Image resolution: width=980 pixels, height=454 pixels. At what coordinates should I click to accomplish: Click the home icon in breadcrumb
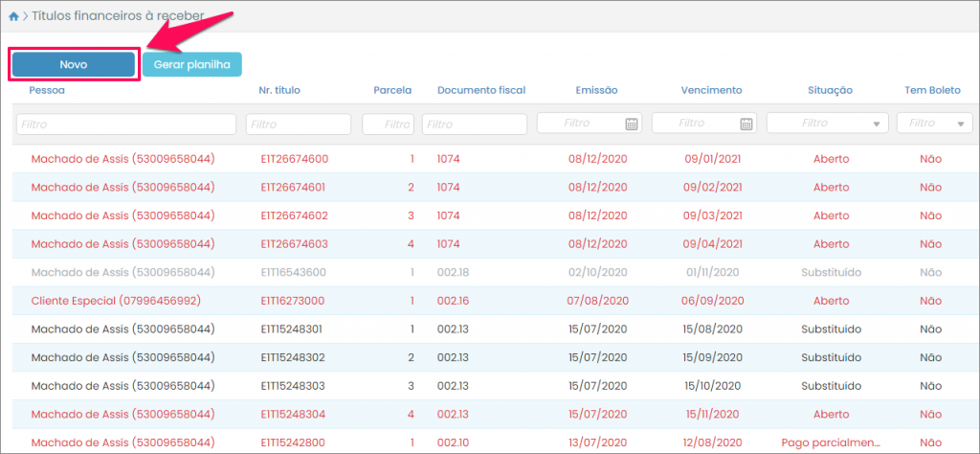[13, 16]
